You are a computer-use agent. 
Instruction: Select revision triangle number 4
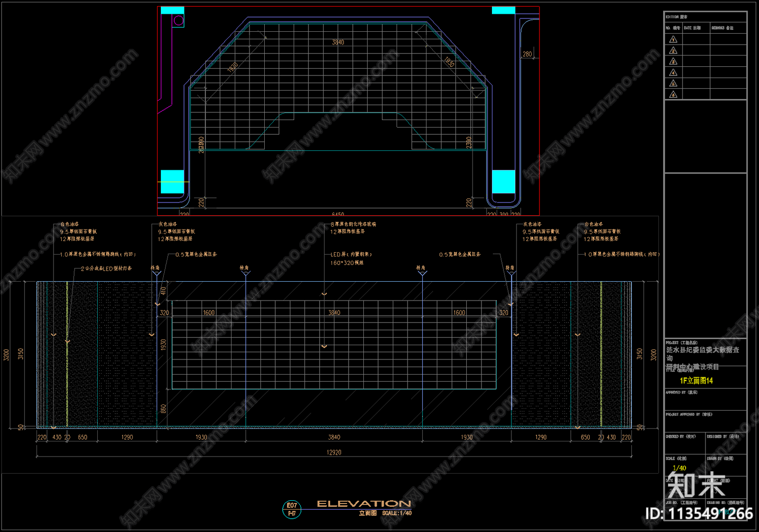point(673,73)
